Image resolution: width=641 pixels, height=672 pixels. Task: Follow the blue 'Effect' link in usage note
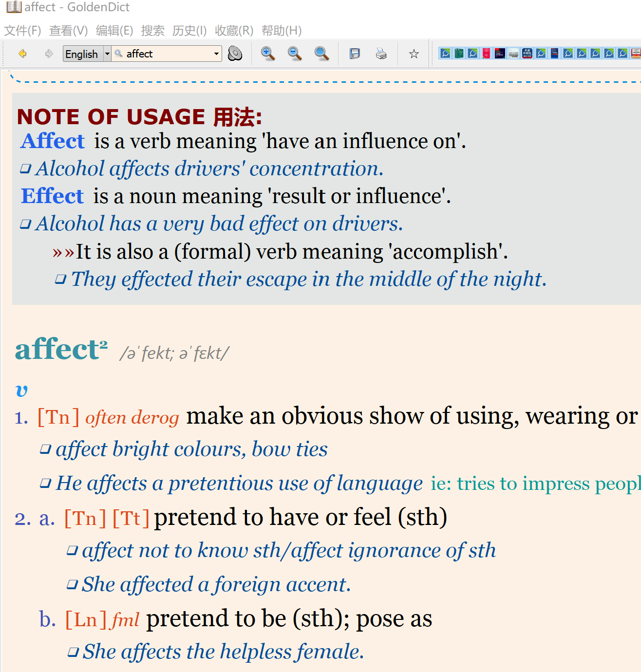click(x=53, y=196)
